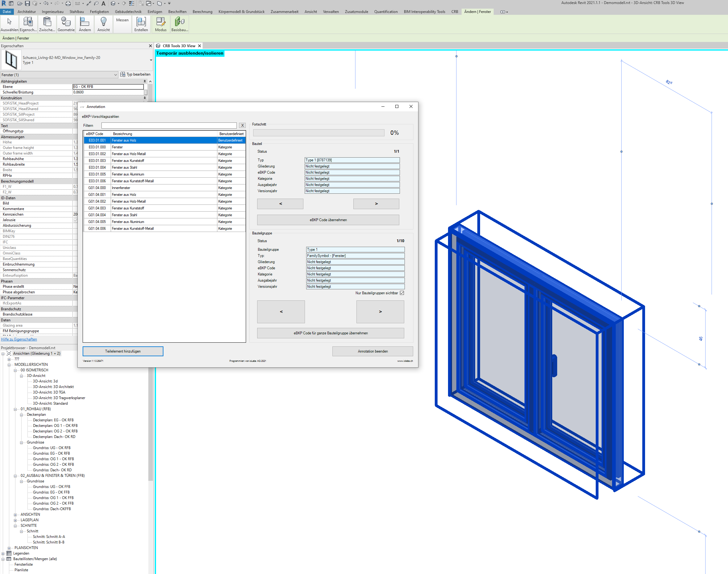Viewport: 728px width, 574px height.
Task: Open the Ansicht lightbulb panel icon
Action: point(104,24)
